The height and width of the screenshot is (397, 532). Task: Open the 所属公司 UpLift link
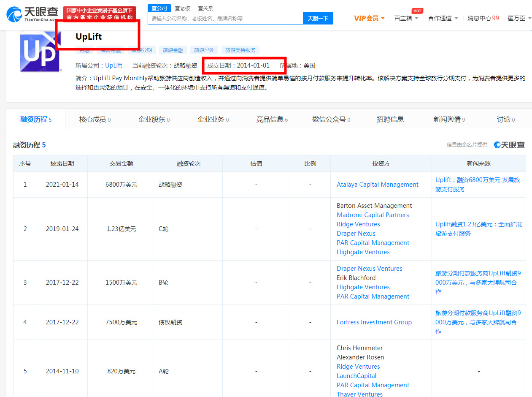113,65
